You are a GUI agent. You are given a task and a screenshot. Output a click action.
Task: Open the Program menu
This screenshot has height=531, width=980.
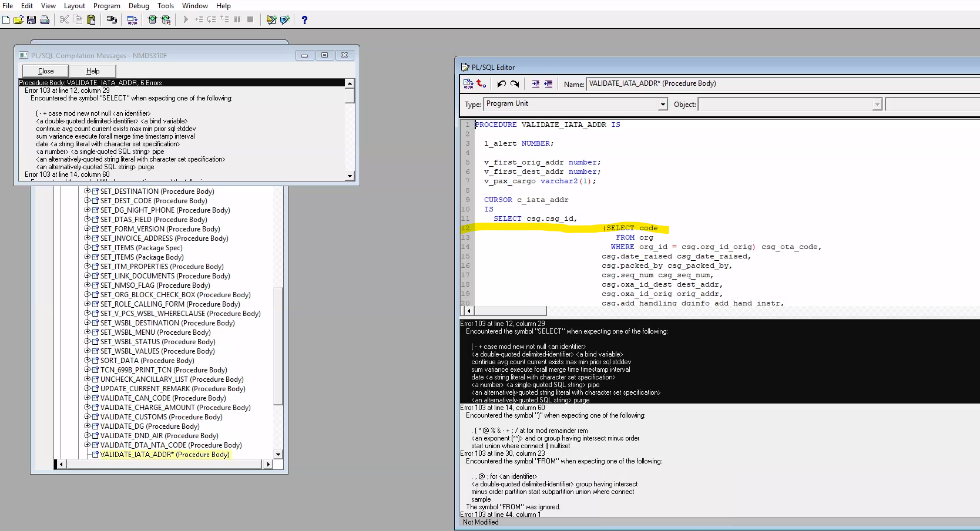107,5
